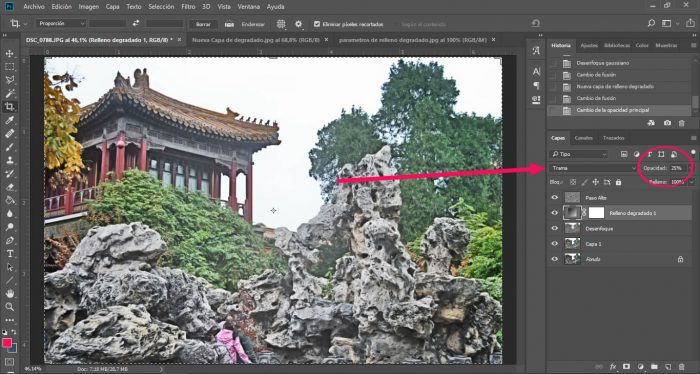This screenshot has height=374, width=700.
Task: Click the Straighten (Enderezar) level icon
Action: (229, 25)
